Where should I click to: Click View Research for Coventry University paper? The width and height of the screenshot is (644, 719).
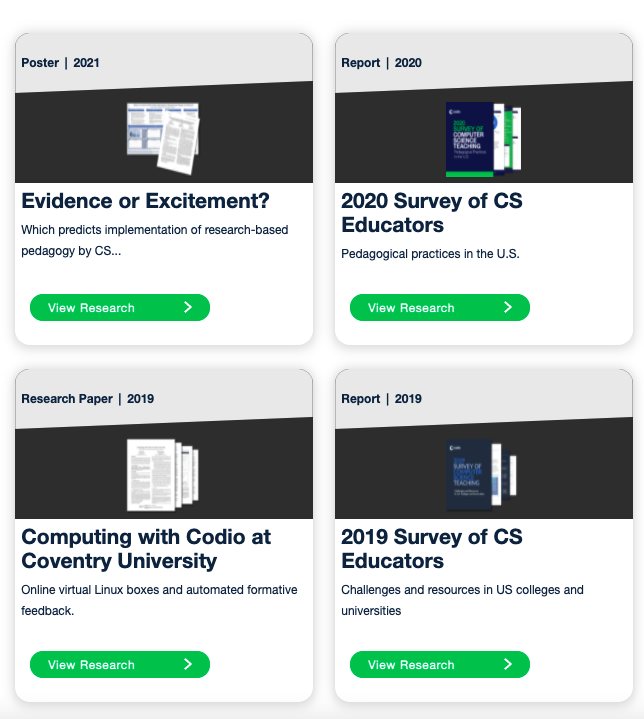click(120, 664)
